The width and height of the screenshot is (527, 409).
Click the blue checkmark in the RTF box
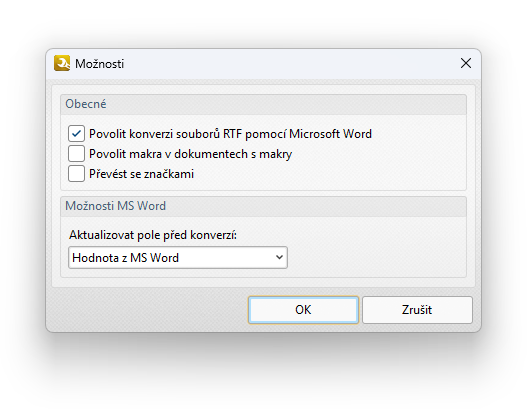76,134
